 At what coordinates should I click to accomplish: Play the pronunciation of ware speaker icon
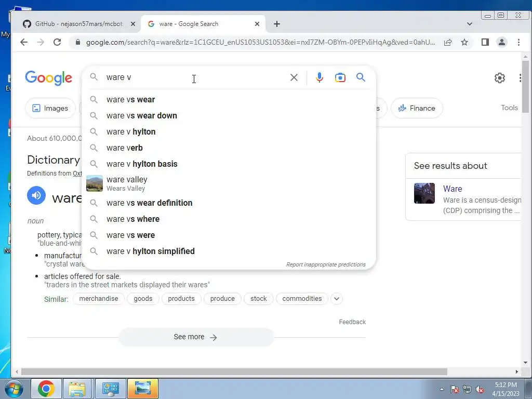pyautogui.click(x=36, y=195)
